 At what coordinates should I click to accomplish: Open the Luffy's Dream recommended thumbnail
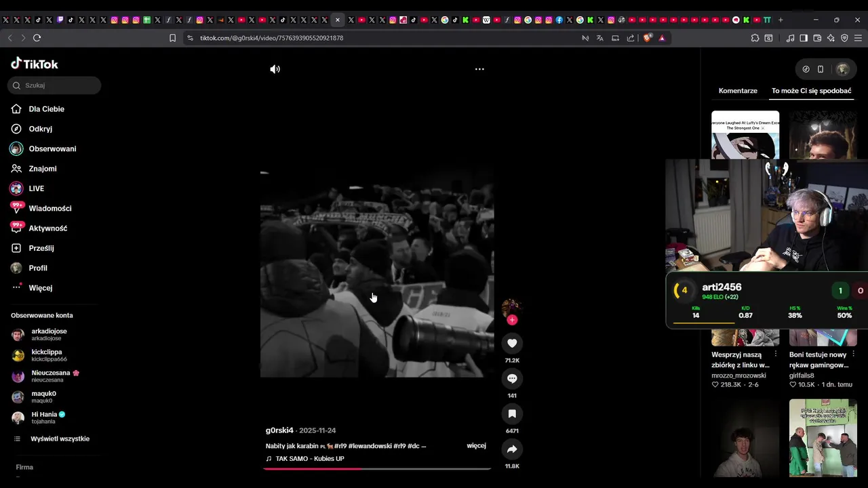click(745, 135)
